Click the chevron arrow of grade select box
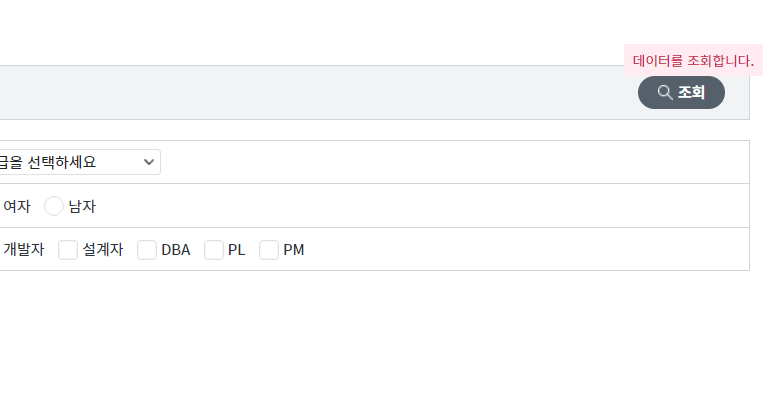 coord(149,162)
